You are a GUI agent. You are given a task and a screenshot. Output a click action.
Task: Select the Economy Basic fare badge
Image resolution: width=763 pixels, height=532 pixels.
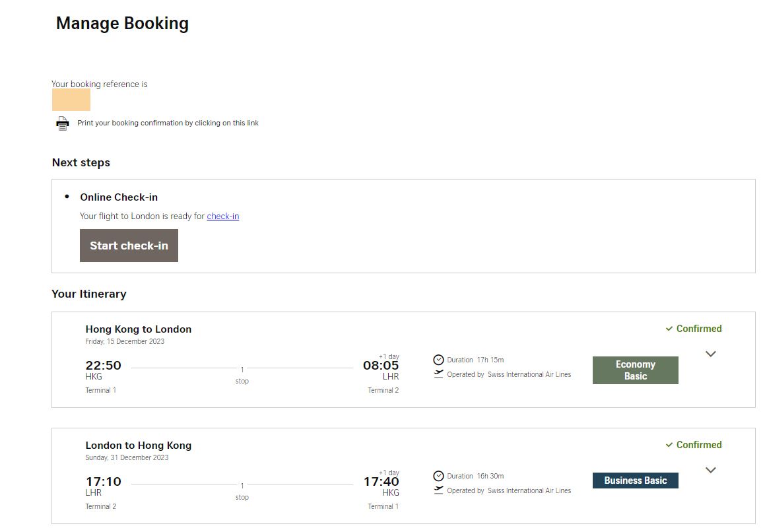click(x=635, y=370)
